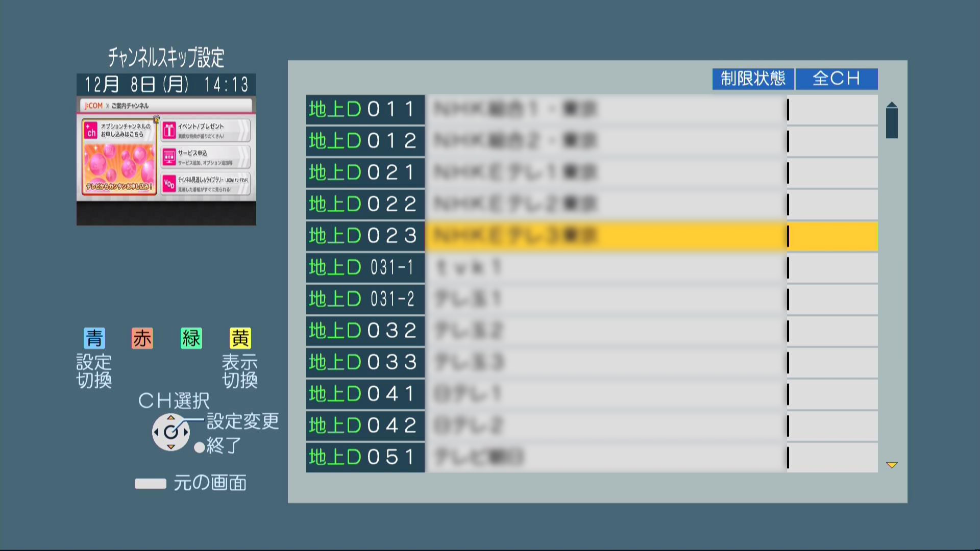Click the directional pad control icon
Viewport: 980px width, 551px height.
171,432
